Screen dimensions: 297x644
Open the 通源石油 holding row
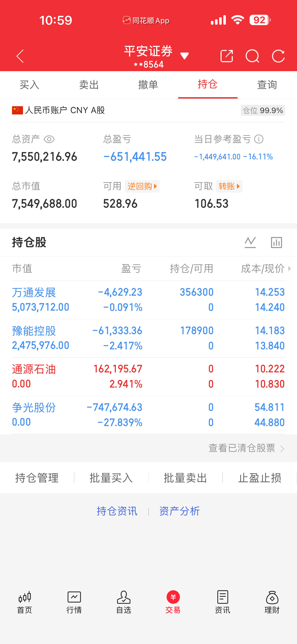point(148,377)
